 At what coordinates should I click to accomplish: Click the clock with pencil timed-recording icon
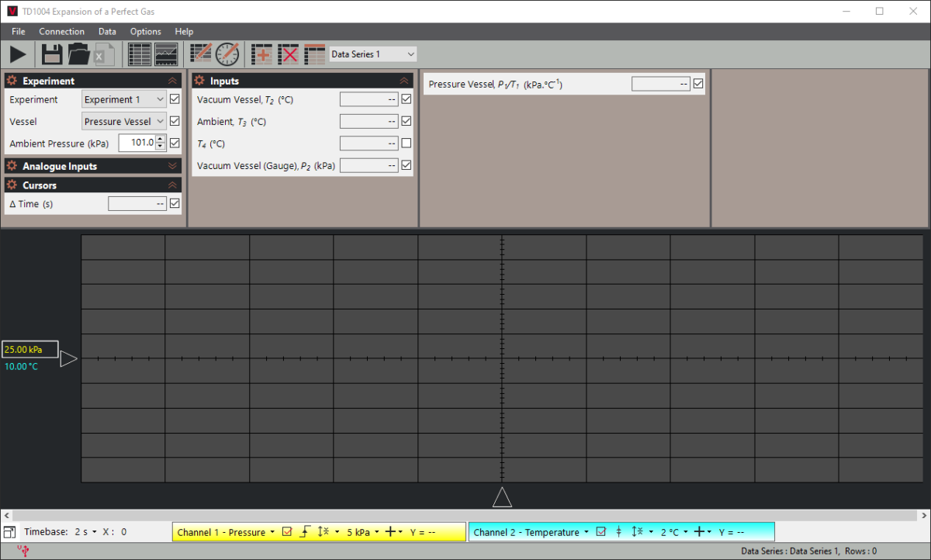227,54
